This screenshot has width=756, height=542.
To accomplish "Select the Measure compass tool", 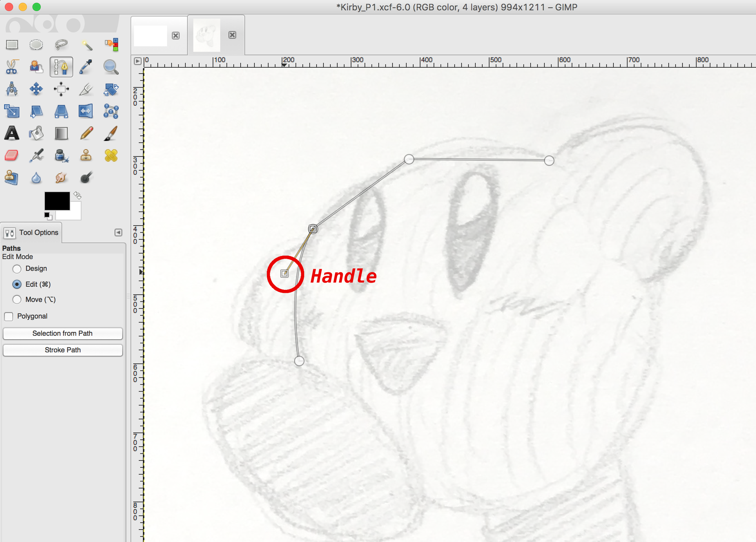I will tap(12, 89).
